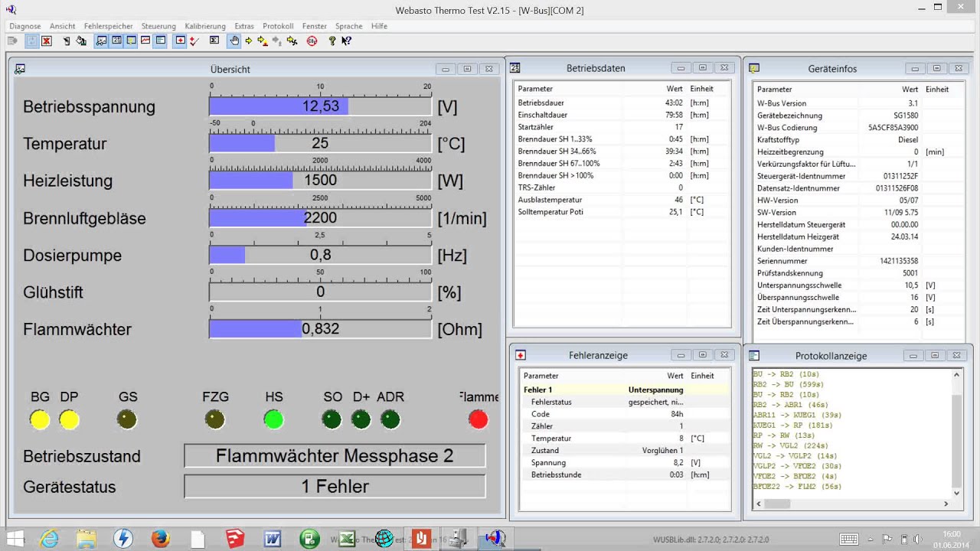The height and width of the screenshot is (551, 980).
Task: Click the graph chart toolbar icon
Action: [145, 41]
